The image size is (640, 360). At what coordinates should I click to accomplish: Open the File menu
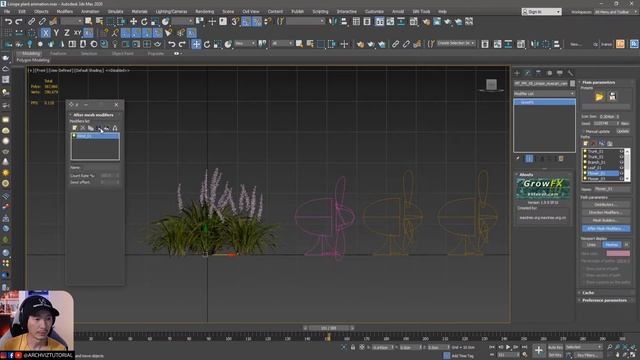point(7,11)
